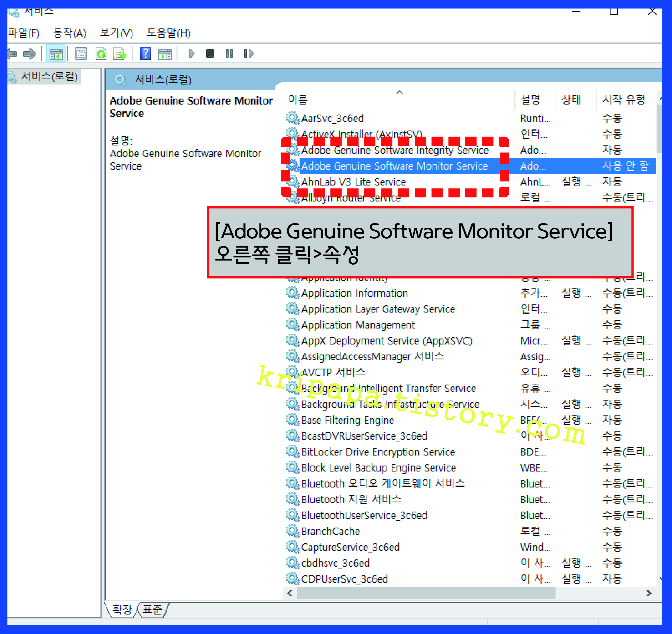This screenshot has width=672, height=634.
Task: Click the 실행 status of AhnLab V3 Lite
Action: (577, 182)
